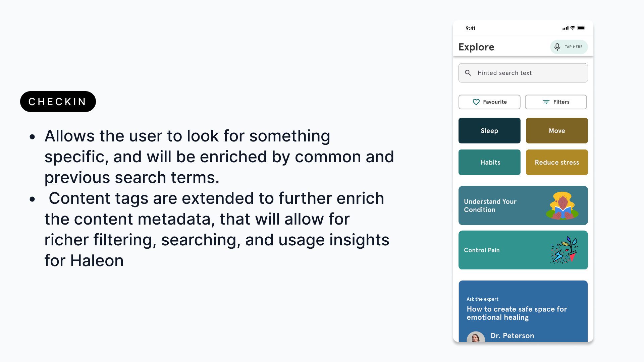Viewport: 644px width, 362px height.
Task: Open the Habits category
Action: [x=489, y=162]
